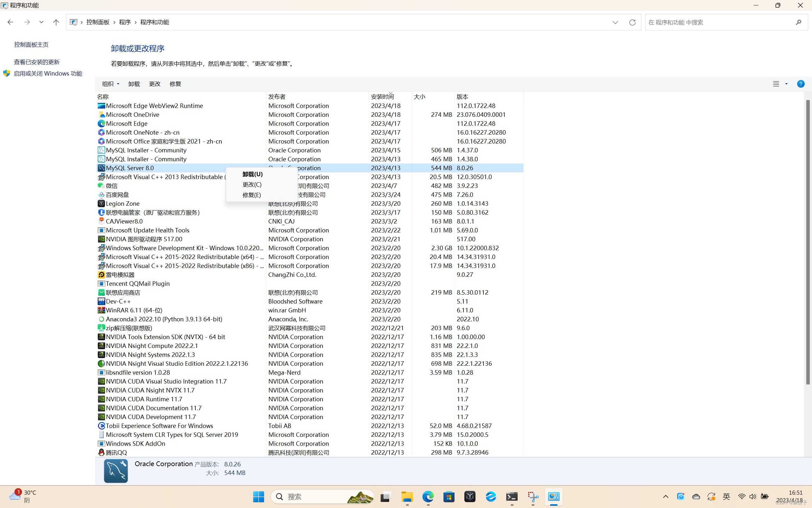Viewport: 812px width, 508px height.
Task: Select NVIDIA CUDA Runtime 11.7 row
Action: pyautogui.click(x=309, y=399)
